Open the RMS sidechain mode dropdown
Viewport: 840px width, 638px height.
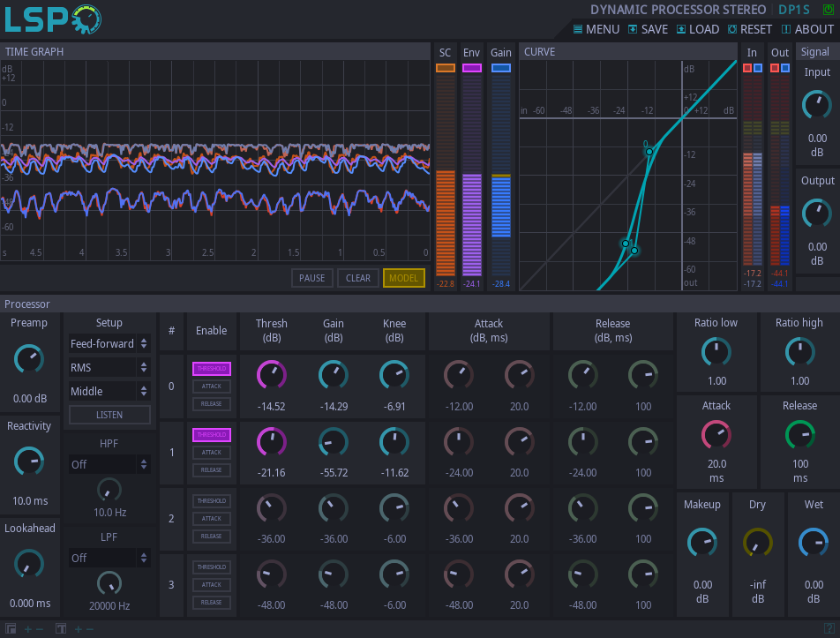point(109,367)
